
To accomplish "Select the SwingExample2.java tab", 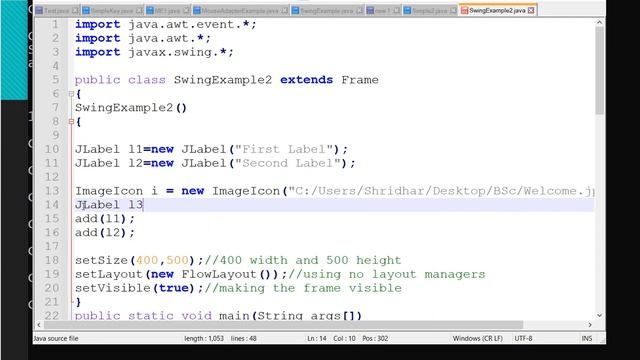I will [x=497, y=11].
